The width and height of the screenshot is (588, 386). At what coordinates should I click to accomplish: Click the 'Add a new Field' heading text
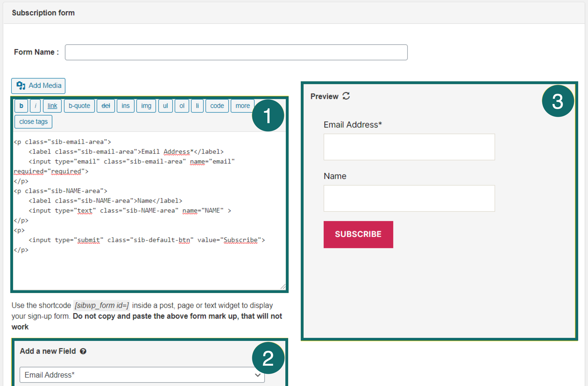click(x=48, y=351)
